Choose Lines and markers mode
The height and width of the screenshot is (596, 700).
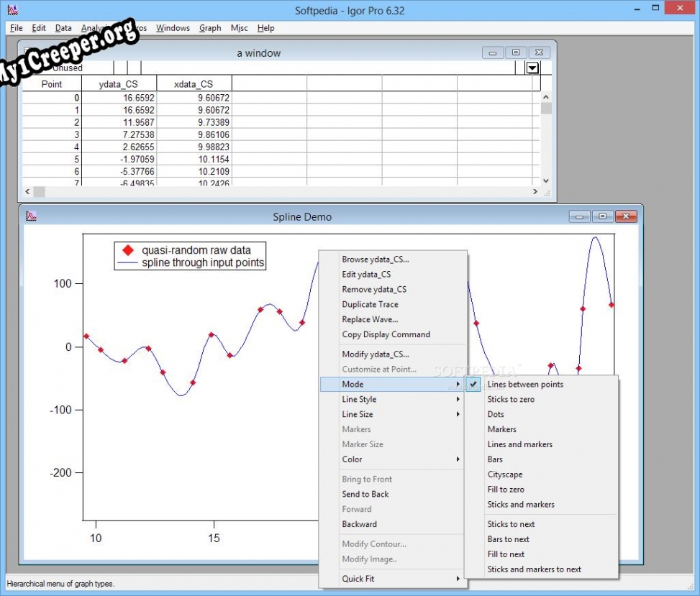click(519, 444)
